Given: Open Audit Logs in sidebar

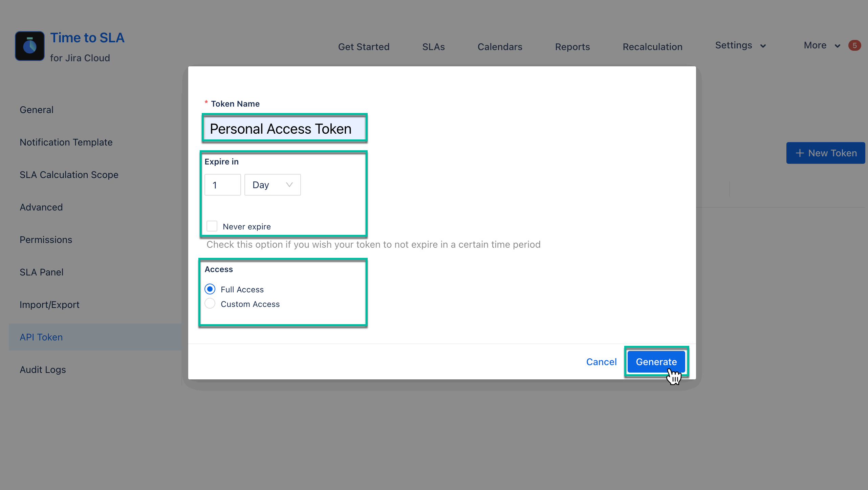Looking at the screenshot, I should pos(43,370).
